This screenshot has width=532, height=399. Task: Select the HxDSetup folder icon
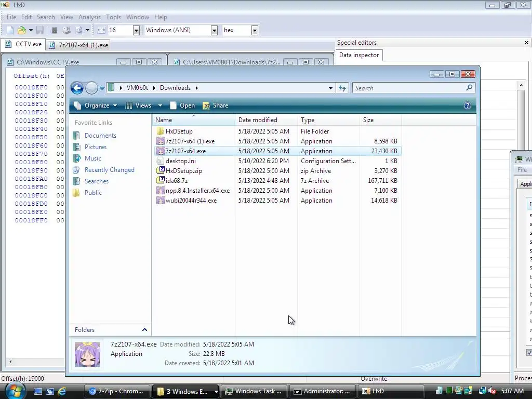point(160,131)
